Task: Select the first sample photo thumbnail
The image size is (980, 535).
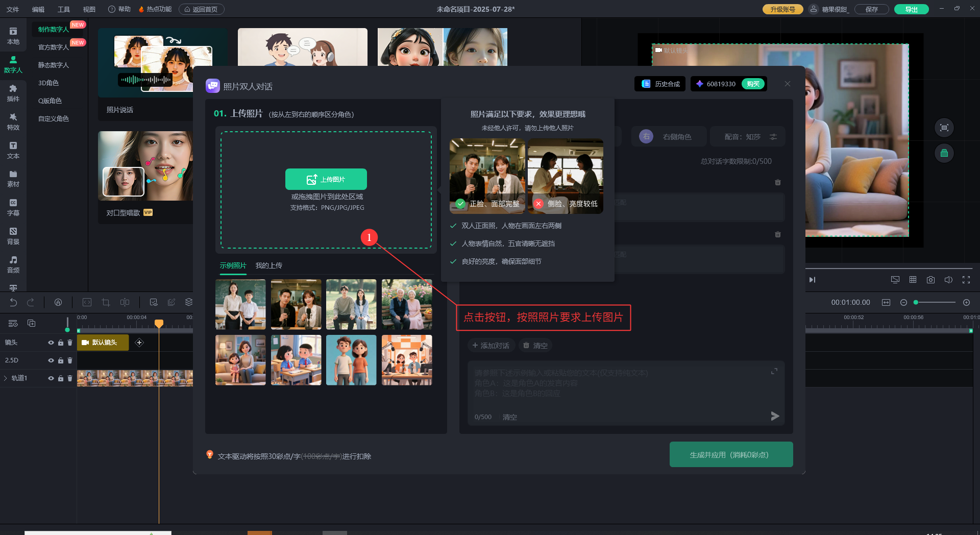Action: click(x=240, y=304)
